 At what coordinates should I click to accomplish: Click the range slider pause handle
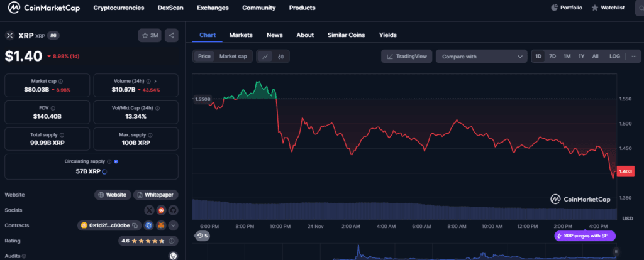[616, 251]
